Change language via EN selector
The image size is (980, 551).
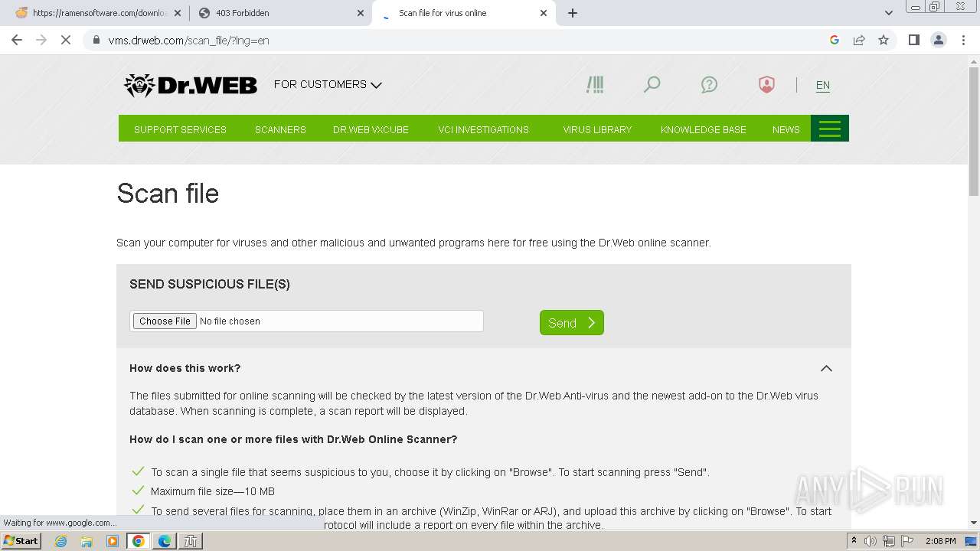pos(823,85)
